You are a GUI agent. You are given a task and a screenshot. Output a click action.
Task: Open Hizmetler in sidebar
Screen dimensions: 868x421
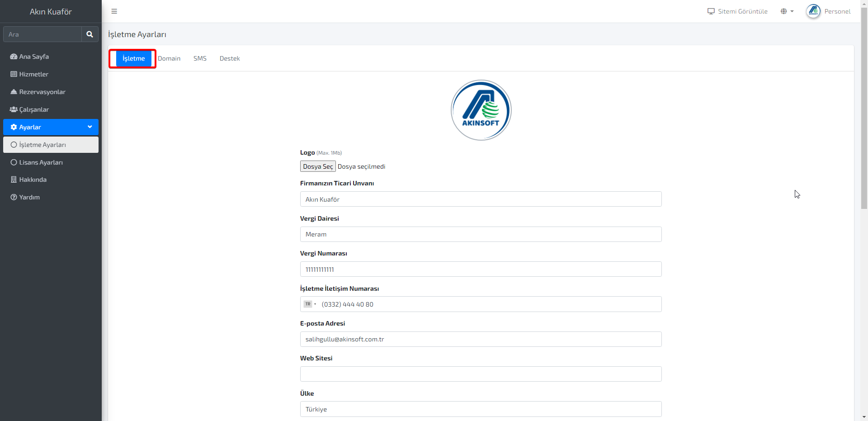tap(51, 74)
